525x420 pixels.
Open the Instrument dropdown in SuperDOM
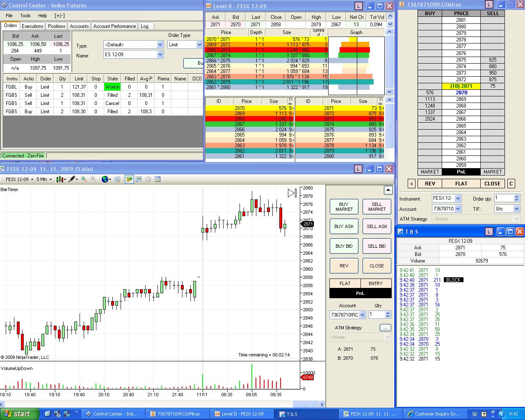458,199
